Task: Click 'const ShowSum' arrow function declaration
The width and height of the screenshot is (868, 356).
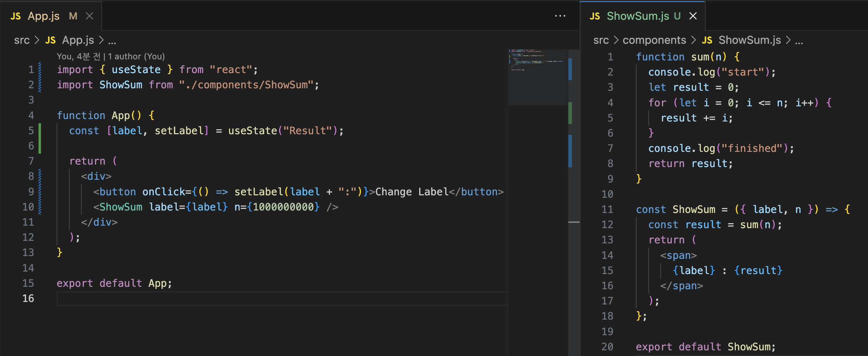Action: (743, 209)
